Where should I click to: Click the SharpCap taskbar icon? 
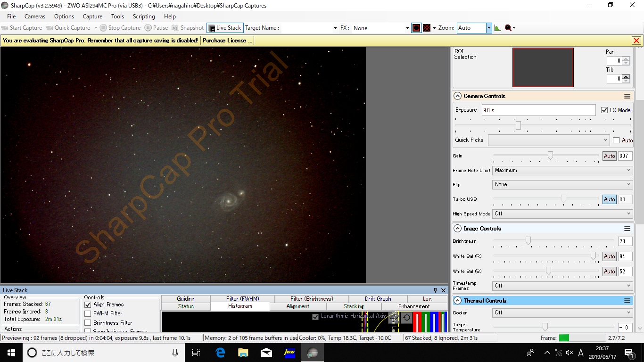(312, 352)
